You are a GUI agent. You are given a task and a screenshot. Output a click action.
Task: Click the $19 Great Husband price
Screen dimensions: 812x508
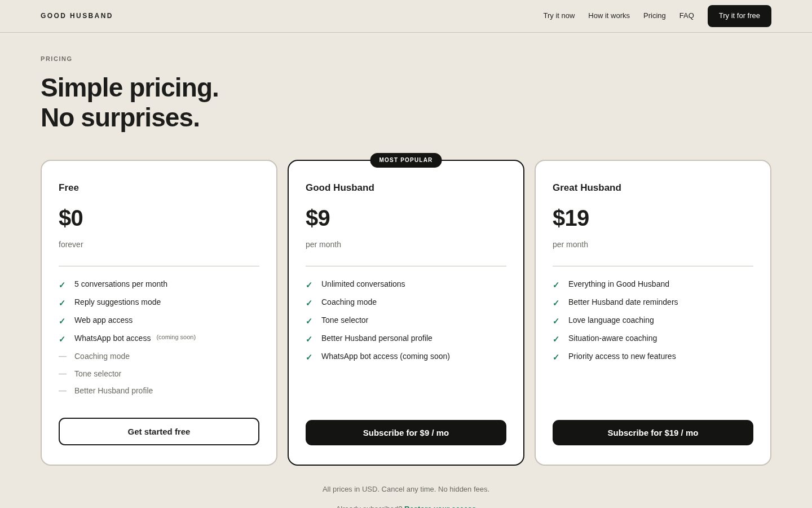pyautogui.click(x=571, y=218)
